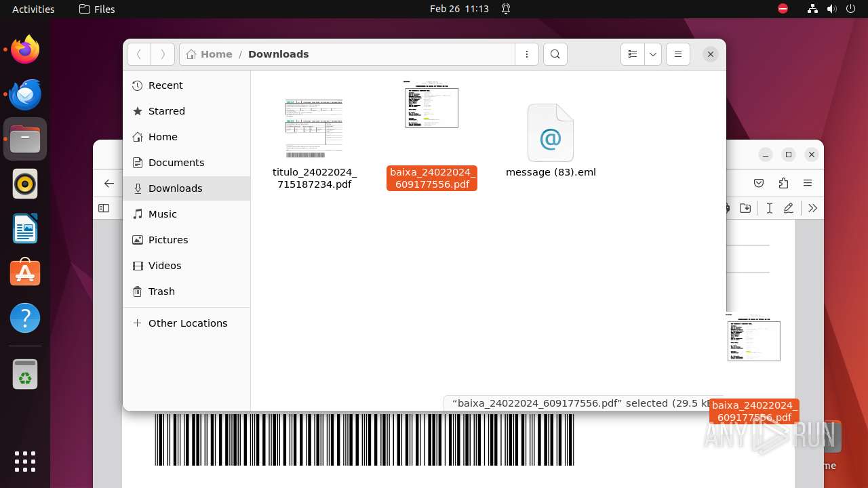The height and width of the screenshot is (488, 868).
Task: Open Documents in the sidebar
Action: 186,163
